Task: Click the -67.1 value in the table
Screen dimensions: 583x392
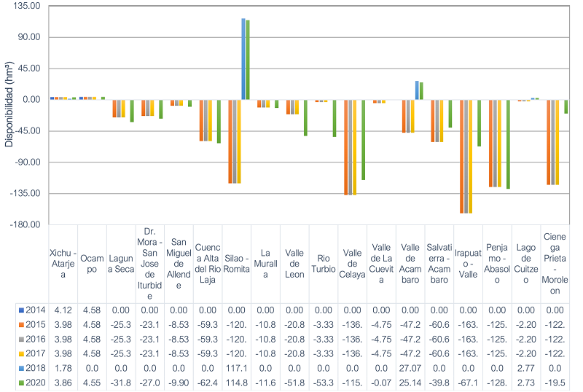Action: [x=469, y=380]
